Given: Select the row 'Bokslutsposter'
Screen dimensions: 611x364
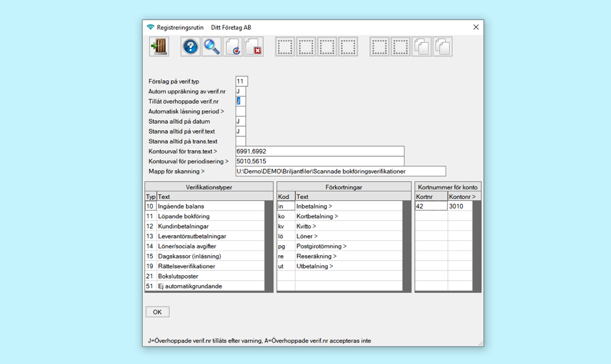Looking at the screenshot, I should (205, 277).
